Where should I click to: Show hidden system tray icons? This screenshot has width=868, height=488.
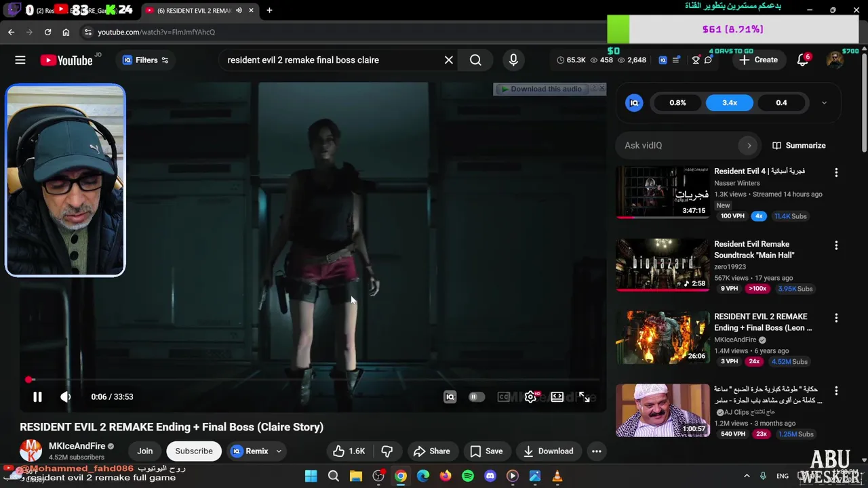click(x=747, y=476)
